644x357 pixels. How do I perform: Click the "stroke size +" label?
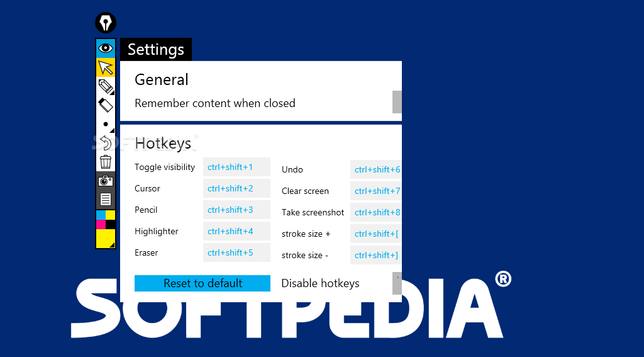click(306, 234)
